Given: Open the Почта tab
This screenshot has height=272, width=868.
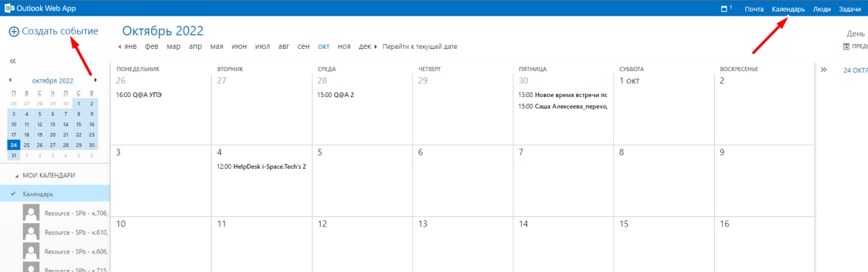Looking at the screenshot, I should (x=754, y=9).
